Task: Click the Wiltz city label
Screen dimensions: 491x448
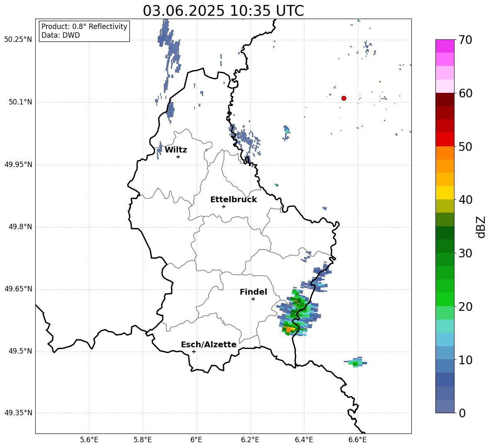Action: point(176,150)
